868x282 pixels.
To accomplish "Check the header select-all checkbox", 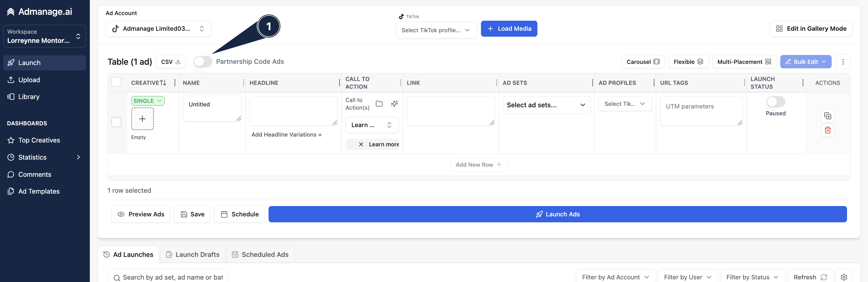I will click(x=116, y=82).
